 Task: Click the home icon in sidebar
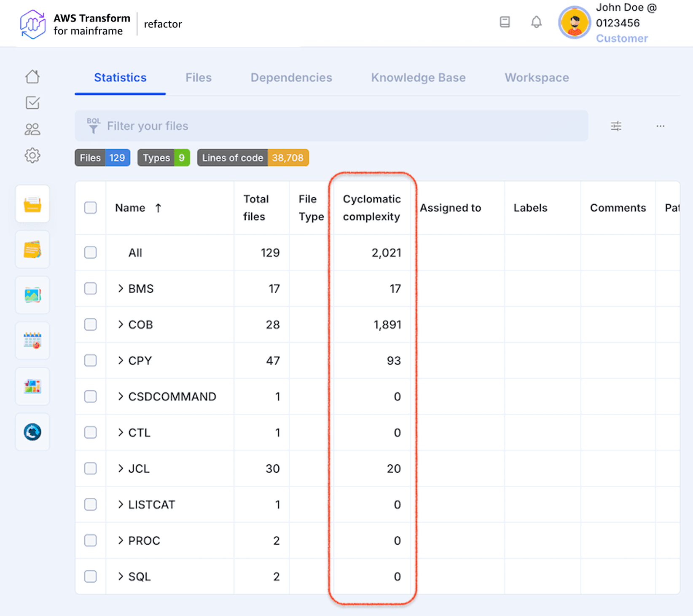[x=32, y=77]
